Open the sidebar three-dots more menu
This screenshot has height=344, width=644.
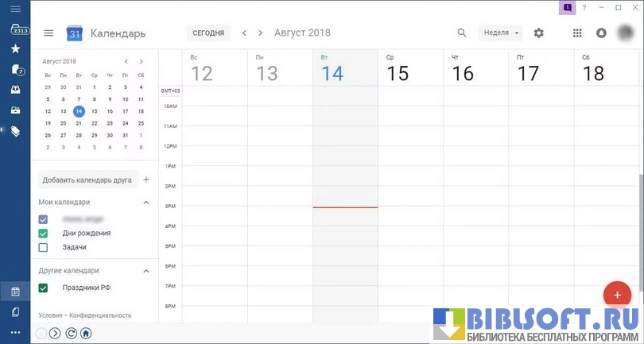point(15,332)
